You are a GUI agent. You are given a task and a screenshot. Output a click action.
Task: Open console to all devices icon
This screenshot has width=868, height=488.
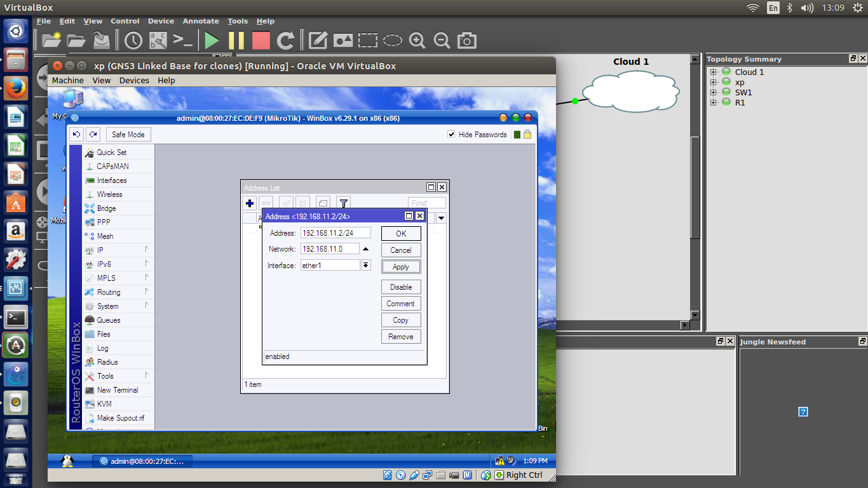(x=183, y=41)
